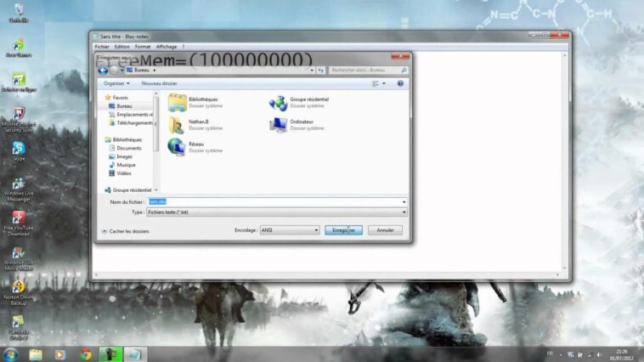Click the search magnifier icon
Viewport: 644px width, 362px height.
[404, 71]
